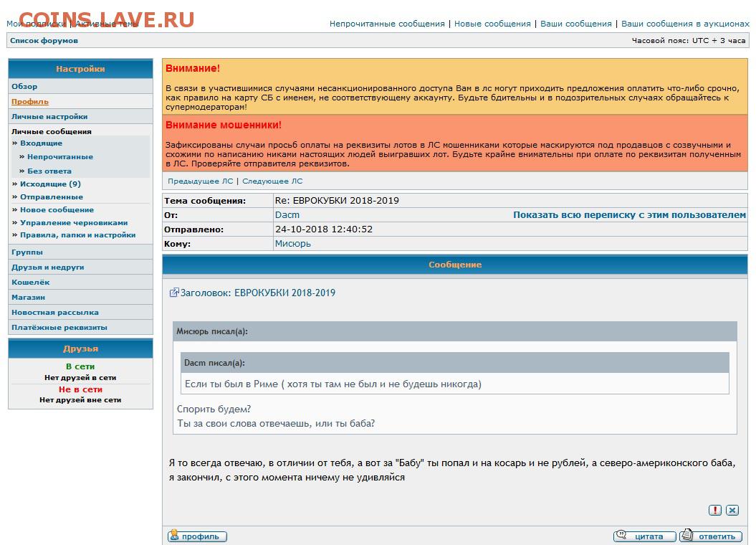The image size is (756, 545).
Task: Open the sender's профиль button
Action: pyautogui.click(x=197, y=536)
